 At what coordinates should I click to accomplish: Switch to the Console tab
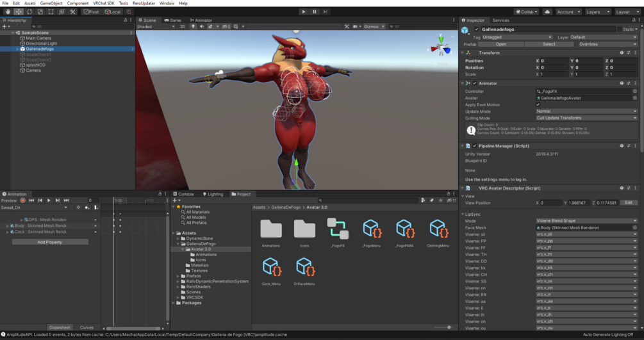tap(183, 194)
